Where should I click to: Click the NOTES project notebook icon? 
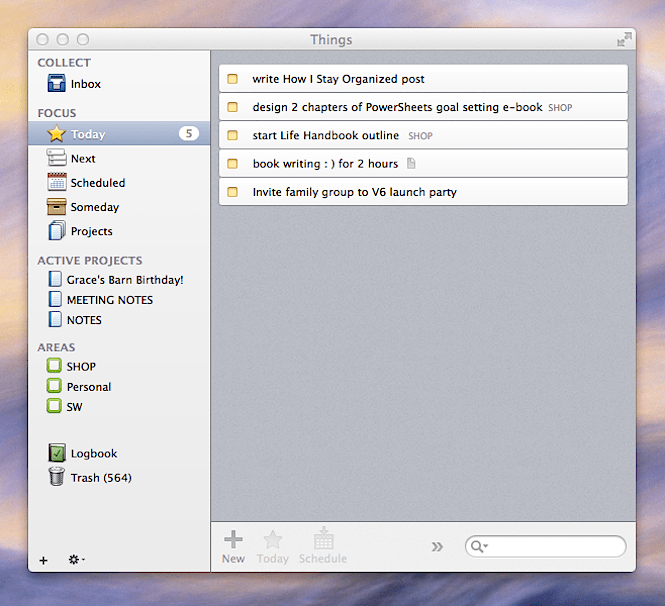tap(55, 319)
